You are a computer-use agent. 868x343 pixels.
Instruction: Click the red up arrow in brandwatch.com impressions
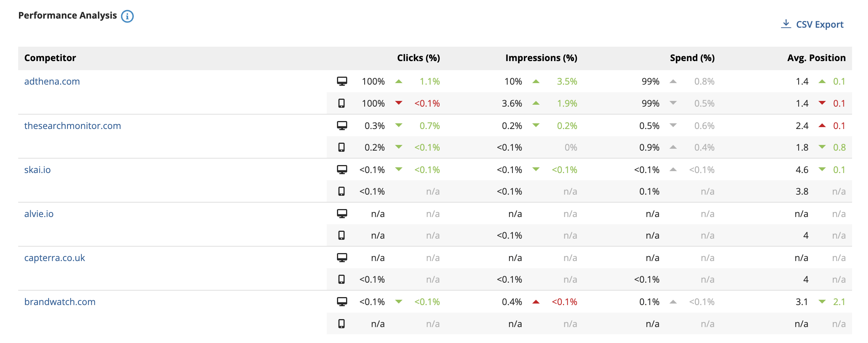click(x=536, y=302)
